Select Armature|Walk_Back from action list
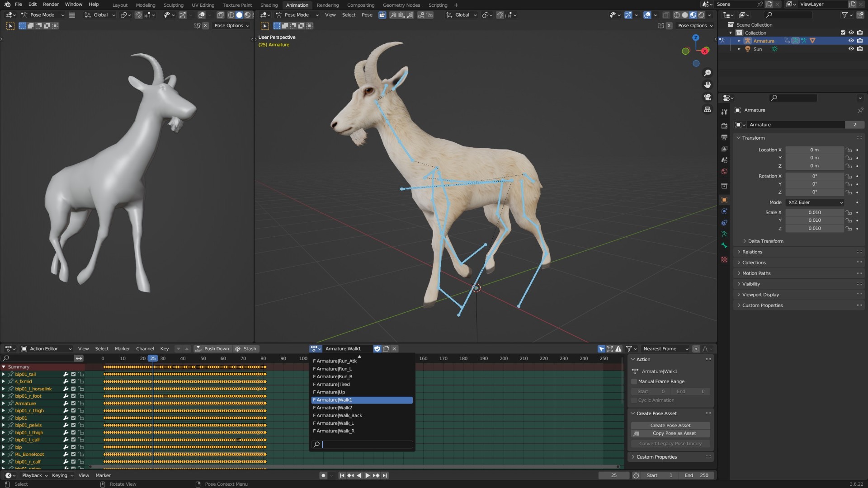This screenshot has height=488, width=868. [x=362, y=415]
